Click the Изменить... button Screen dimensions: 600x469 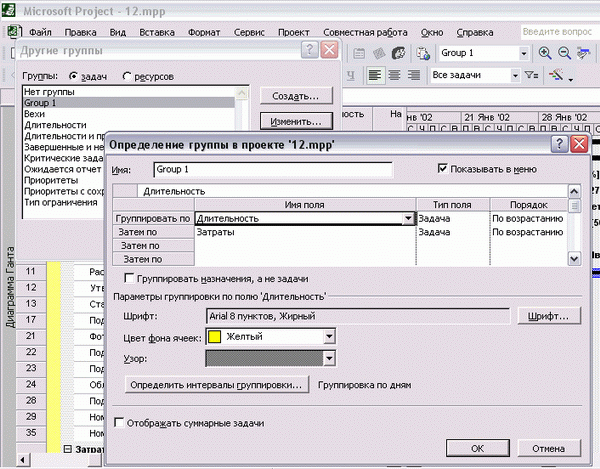pyautogui.click(x=296, y=121)
